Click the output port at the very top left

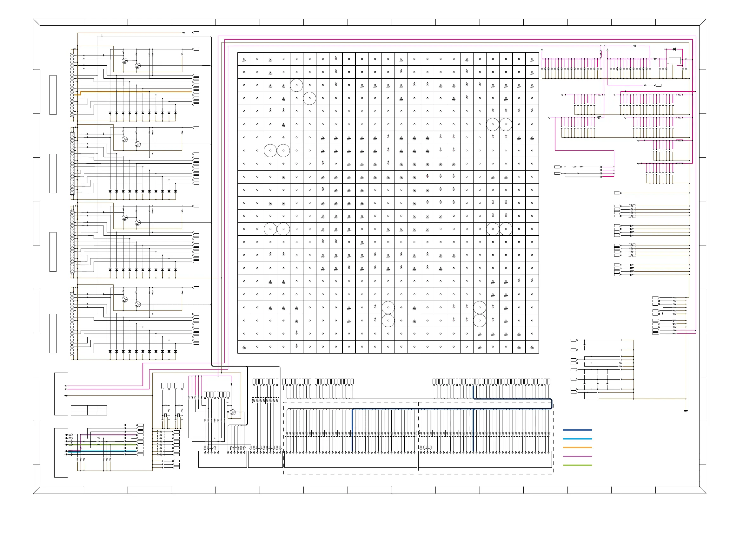point(196,33)
